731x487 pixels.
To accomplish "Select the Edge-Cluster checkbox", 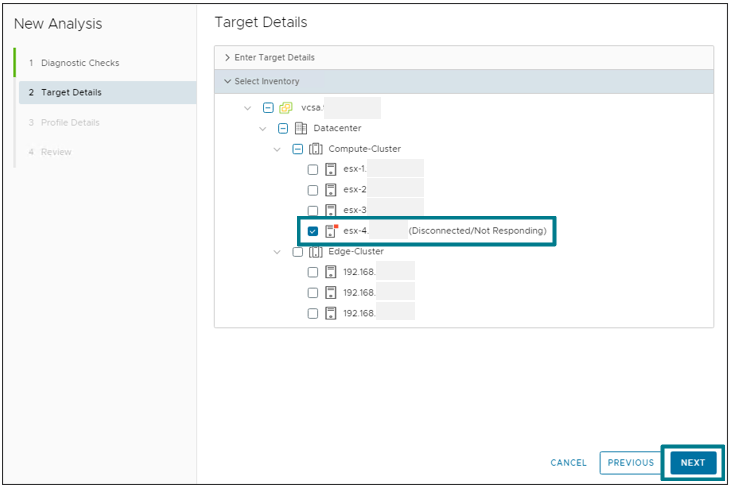I will pos(297,252).
